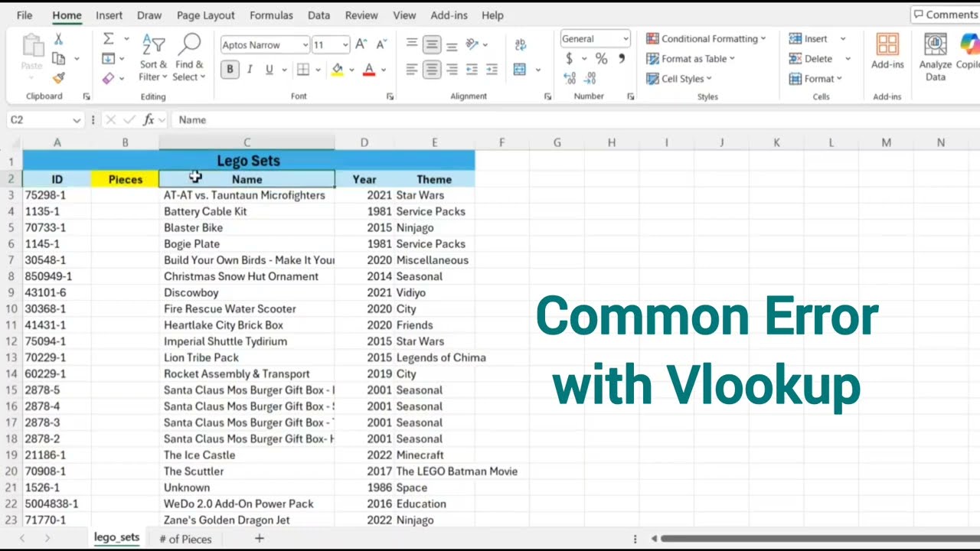Click the Wrap Text icon
This screenshot has width=980, height=551.
click(521, 44)
